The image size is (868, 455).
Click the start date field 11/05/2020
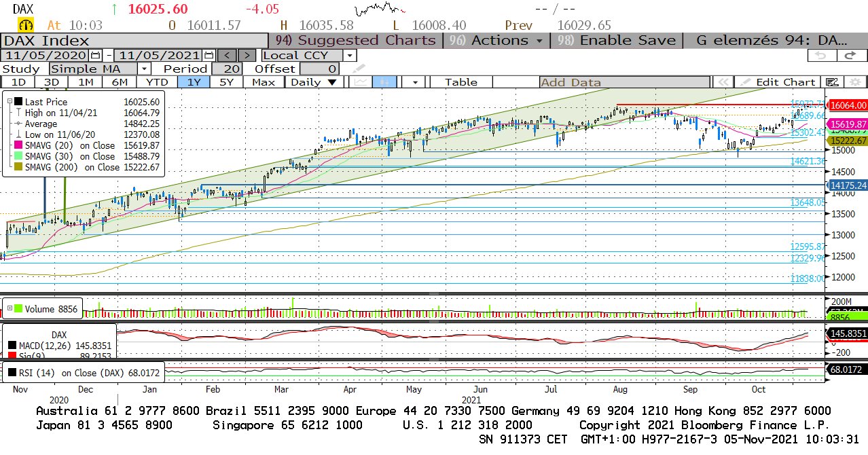click(46, 55)
